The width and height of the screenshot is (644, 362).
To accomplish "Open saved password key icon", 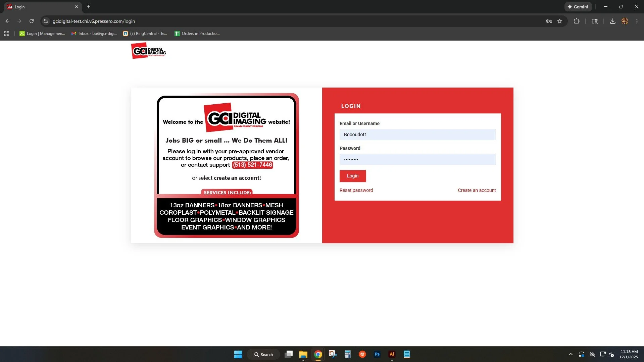I will [549, 21].
